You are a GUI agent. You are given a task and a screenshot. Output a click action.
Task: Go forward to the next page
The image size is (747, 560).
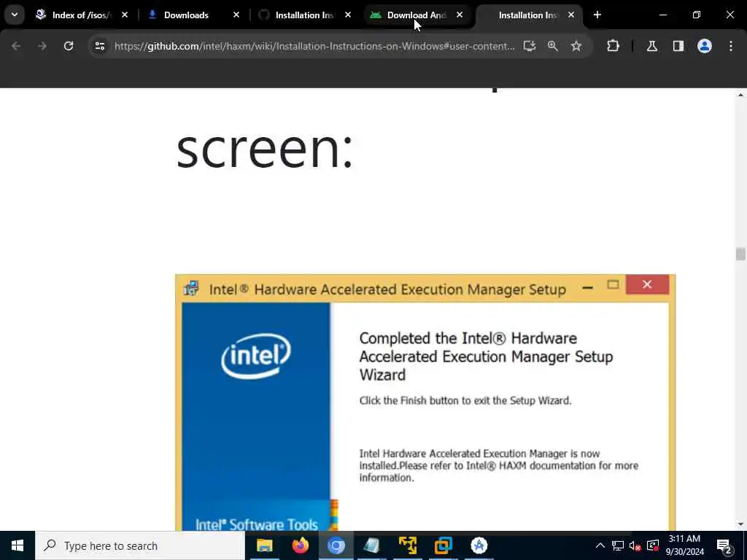click(x=42, y=46)
